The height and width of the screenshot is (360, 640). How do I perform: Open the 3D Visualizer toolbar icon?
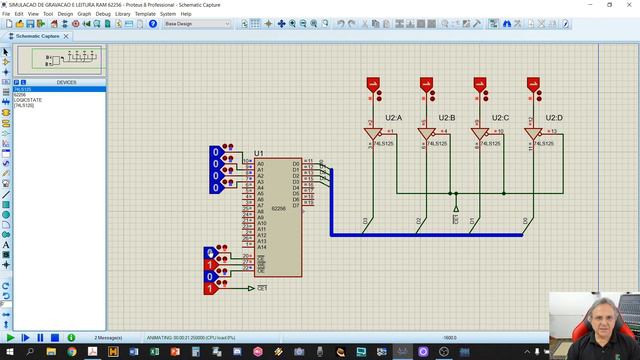(x=86, y=24)
